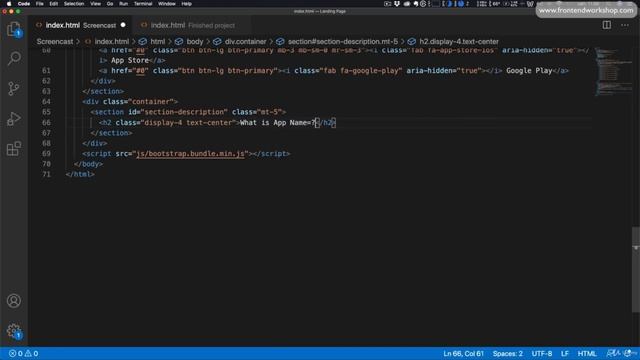The width and height of the screenshot is (640, 360).
Task: Click Ln 66, Col 61 to go to line
Action: 463,353
